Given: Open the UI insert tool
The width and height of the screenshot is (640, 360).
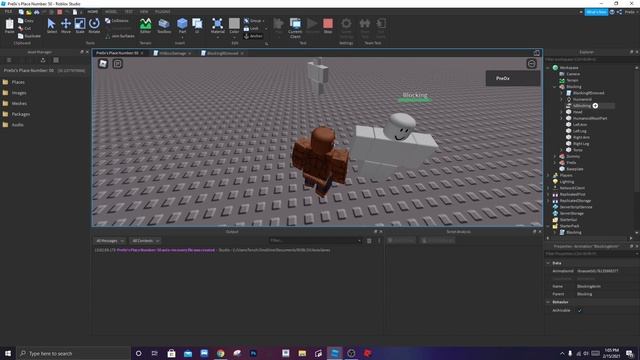Looking at the screenshot, I should pos(197,26).
